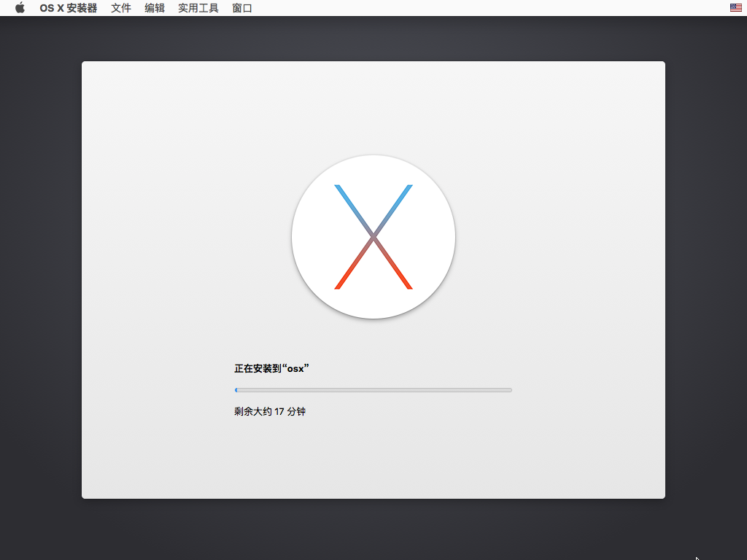Click the US flag input source icon

735,7
